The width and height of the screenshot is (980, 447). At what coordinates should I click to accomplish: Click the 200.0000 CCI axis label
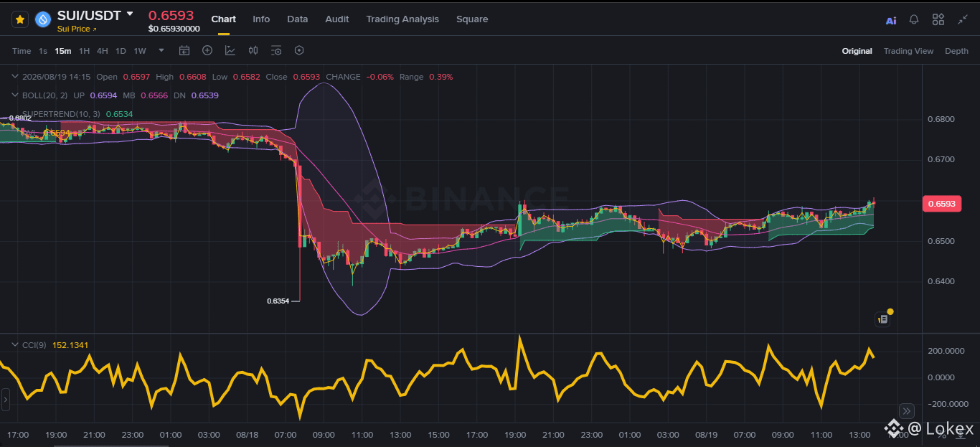pyautogui.click(x=945, y=351)
